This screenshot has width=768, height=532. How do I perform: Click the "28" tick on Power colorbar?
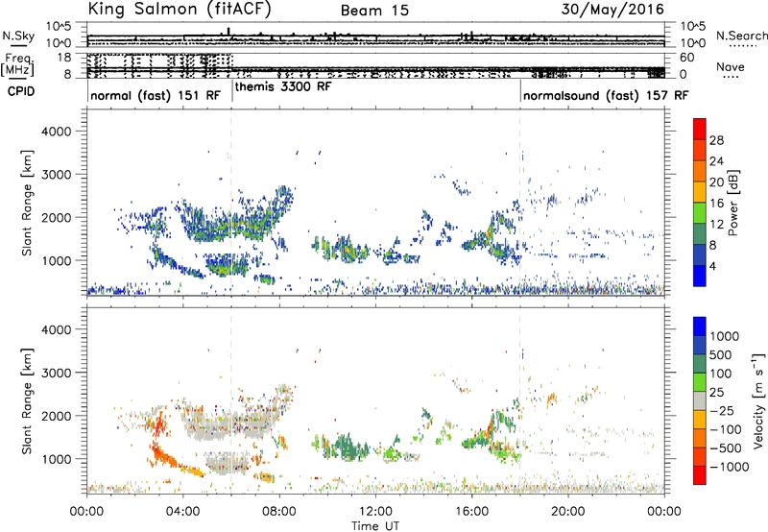716,140
